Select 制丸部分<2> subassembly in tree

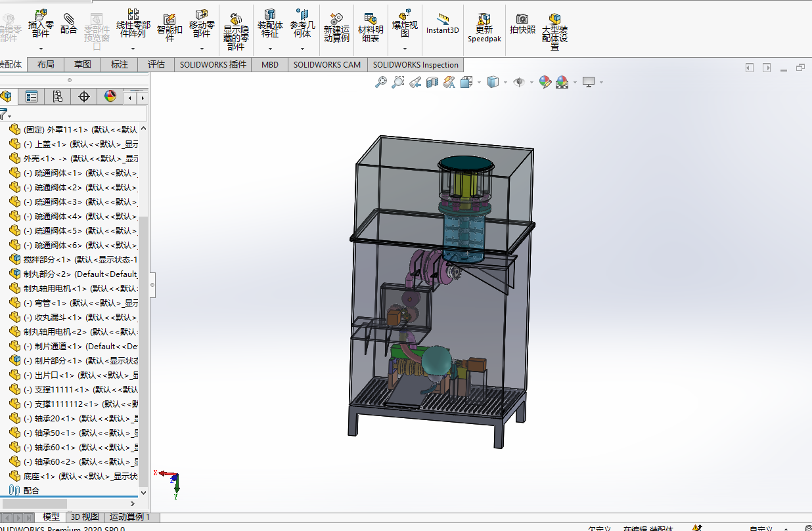click(72, 274)
